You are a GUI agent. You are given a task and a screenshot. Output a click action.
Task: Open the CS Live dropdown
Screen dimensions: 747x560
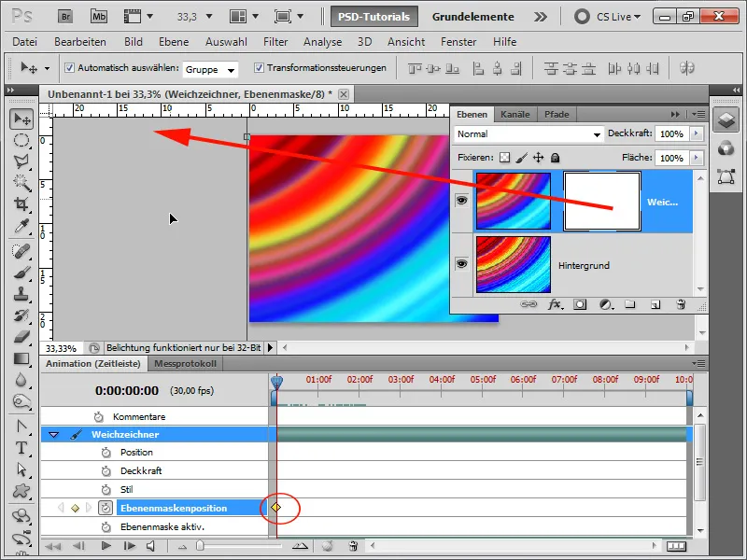[618, 17]
